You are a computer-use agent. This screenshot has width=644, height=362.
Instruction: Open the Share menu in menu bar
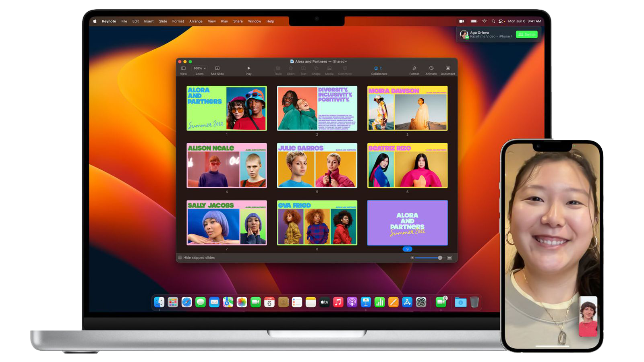[x=238, y=21]
